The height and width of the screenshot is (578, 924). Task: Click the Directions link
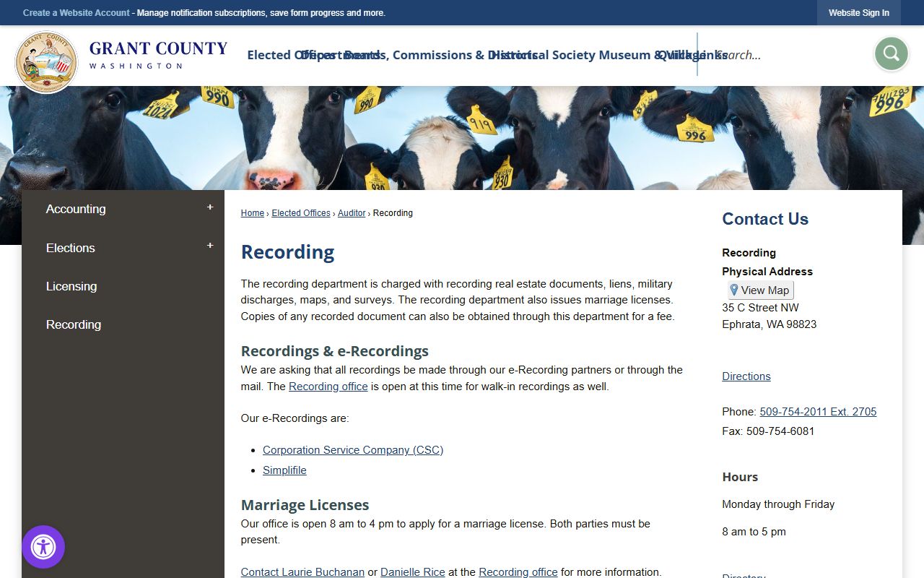(x=746, y=376)
